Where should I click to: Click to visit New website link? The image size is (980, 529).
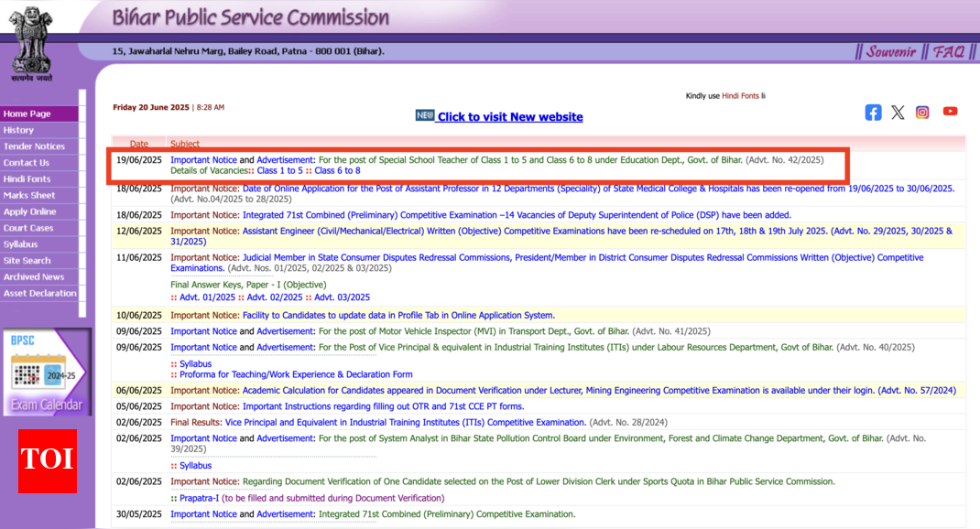point(509,116)
